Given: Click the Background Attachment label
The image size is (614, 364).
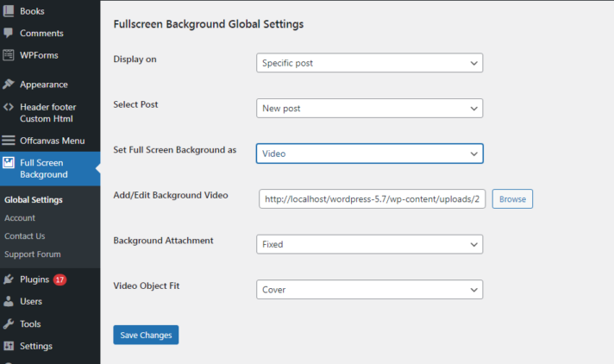Looking at the screenshot, I should coord(163,241).
